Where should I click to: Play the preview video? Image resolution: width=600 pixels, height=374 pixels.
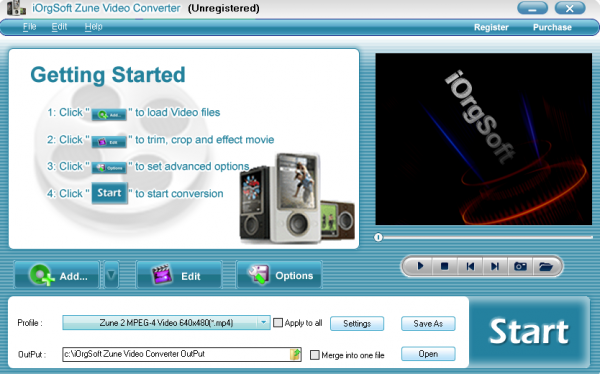click(x=420, y=266)
